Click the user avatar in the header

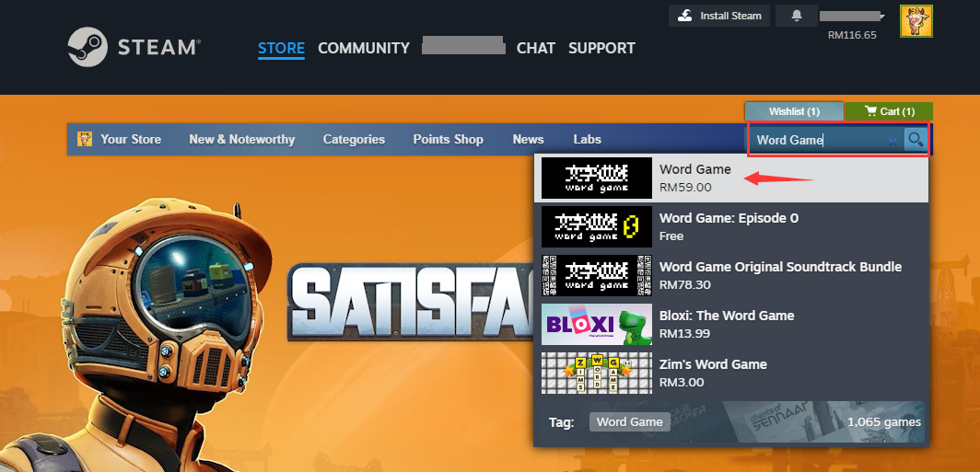(916, 21)
